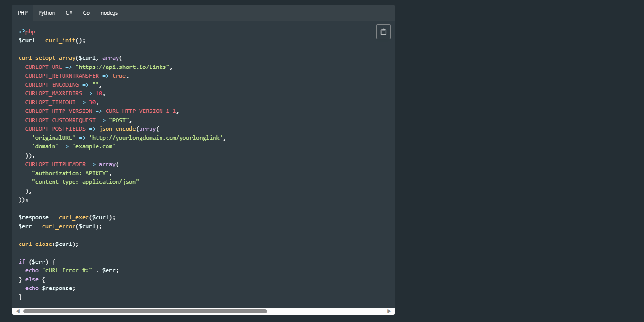This screenshot has height=322, width=644.
Task: Click 'http://yourlongdomain.com/yourlonglink' string
Action: pos(156,138)
